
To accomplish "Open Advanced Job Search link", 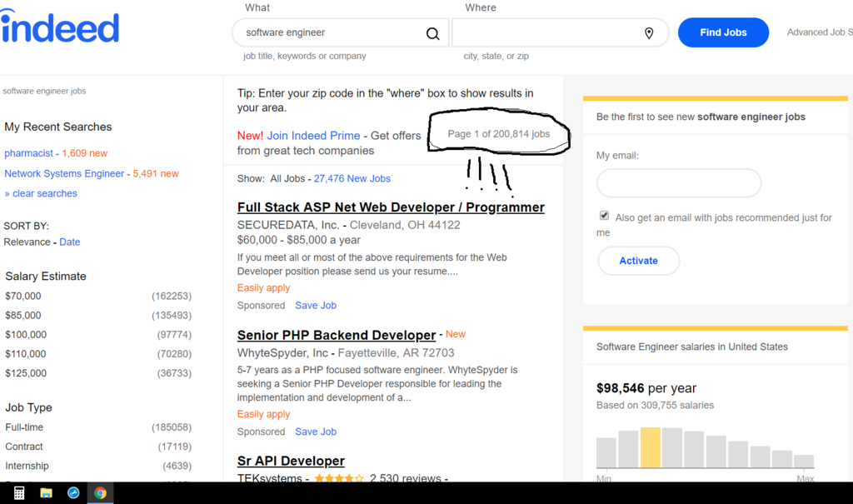I will 820,32.
